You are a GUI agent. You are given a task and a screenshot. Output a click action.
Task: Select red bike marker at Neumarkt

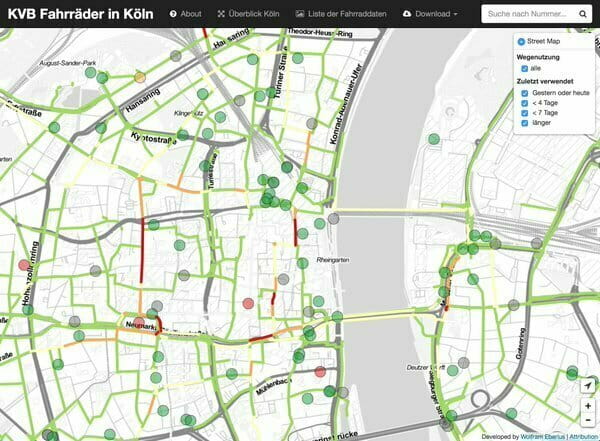coord(139,322)
